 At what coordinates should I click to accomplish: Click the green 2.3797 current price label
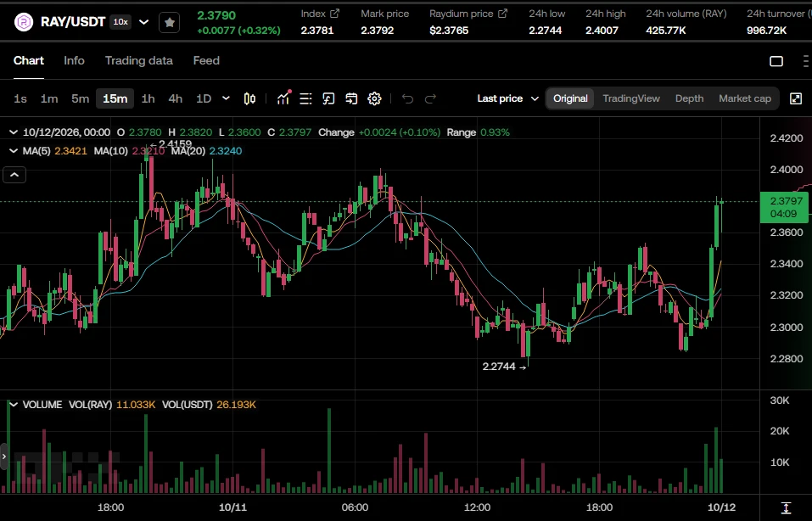coord(783,207)
